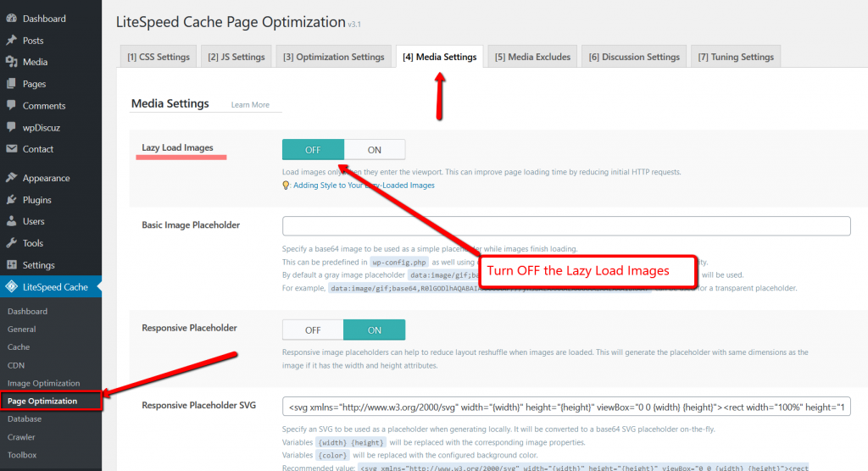
Task: Open Media via its sidebar icon
Action: [x=11, y=62]
